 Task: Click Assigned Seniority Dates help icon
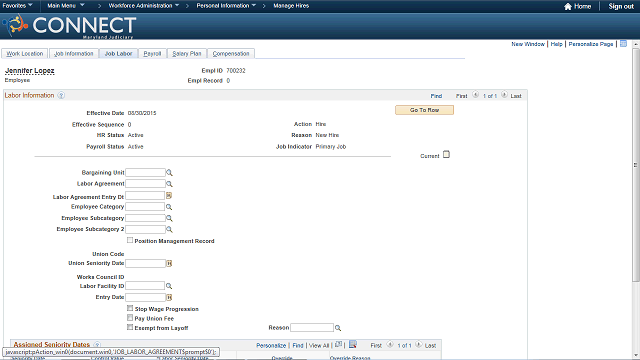pos(97,345)
